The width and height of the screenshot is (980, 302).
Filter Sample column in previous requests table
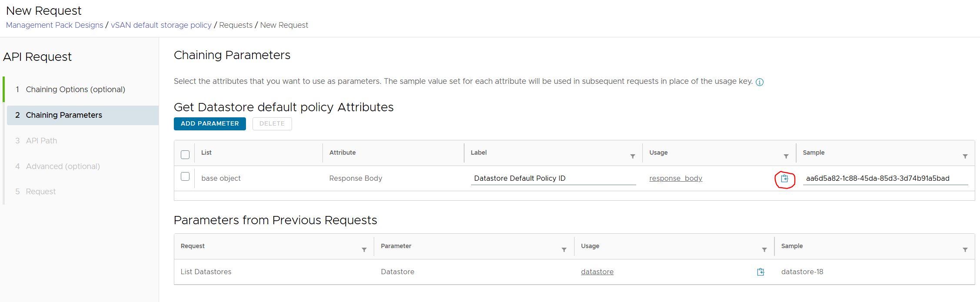[x=965, y=250]
